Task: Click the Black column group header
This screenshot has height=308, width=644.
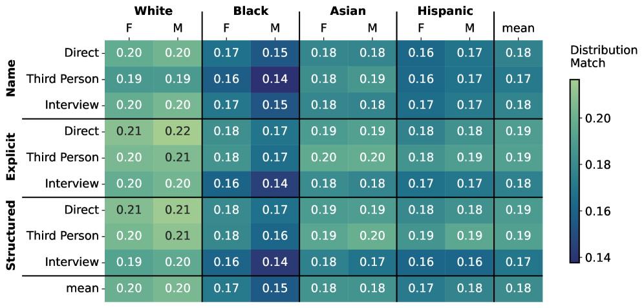Action: pyautogui.click(x=250, y=11)
